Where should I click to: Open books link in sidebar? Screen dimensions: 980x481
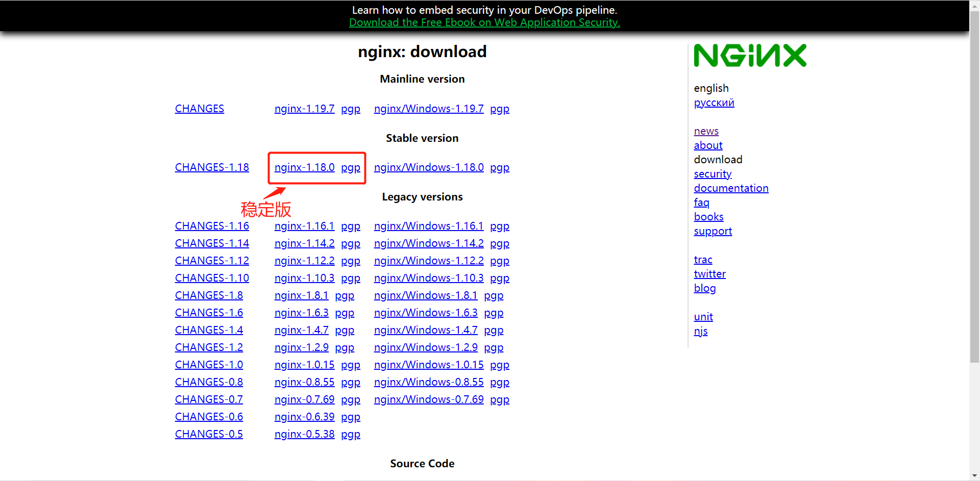(x=708, y=217)
